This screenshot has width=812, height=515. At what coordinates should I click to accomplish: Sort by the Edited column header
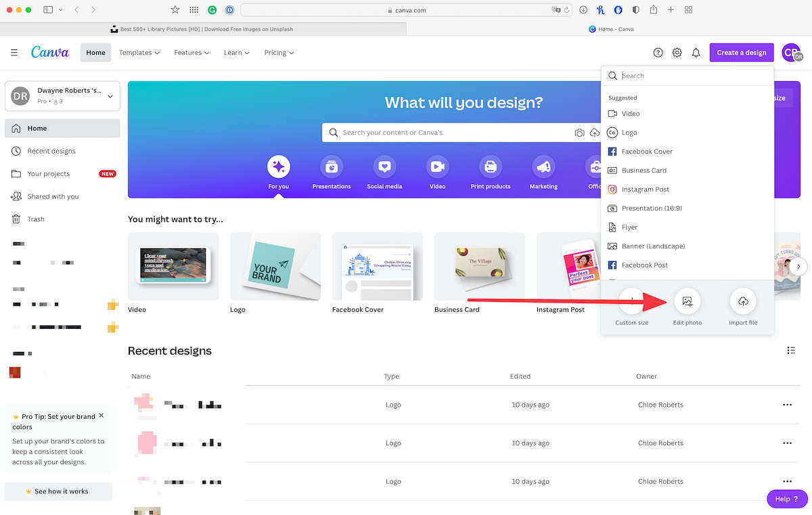(520, 376)
